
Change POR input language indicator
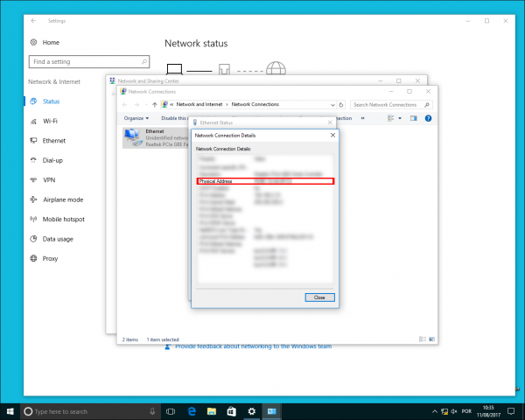[x=466, y=411]
